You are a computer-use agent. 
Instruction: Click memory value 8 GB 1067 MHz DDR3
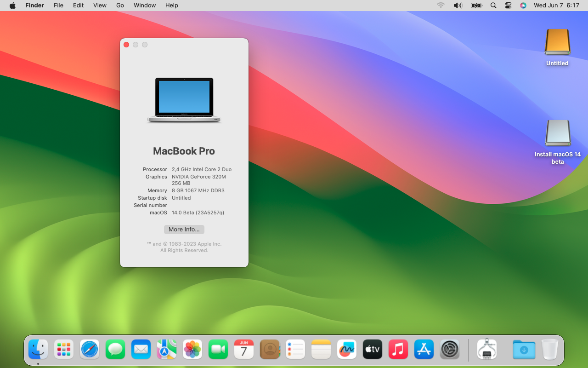[x=198, y=190]
